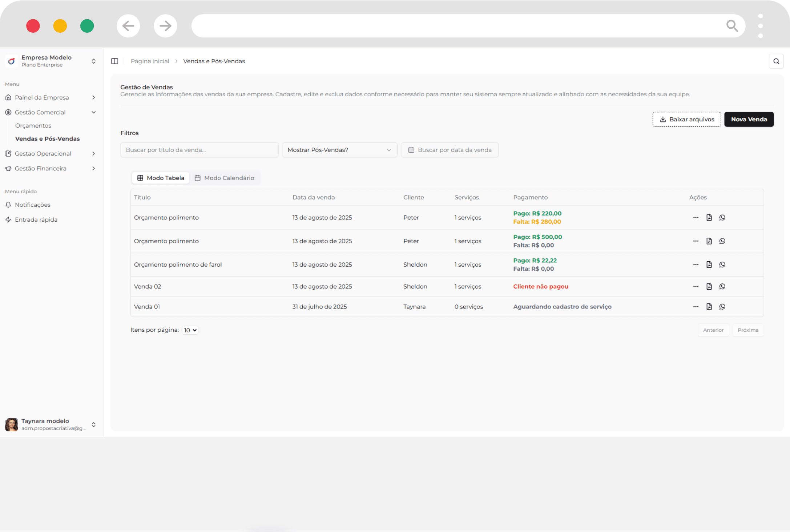Click browser back arrow button
The width and height of the screenshot is (790, 532).
[128, 26]
